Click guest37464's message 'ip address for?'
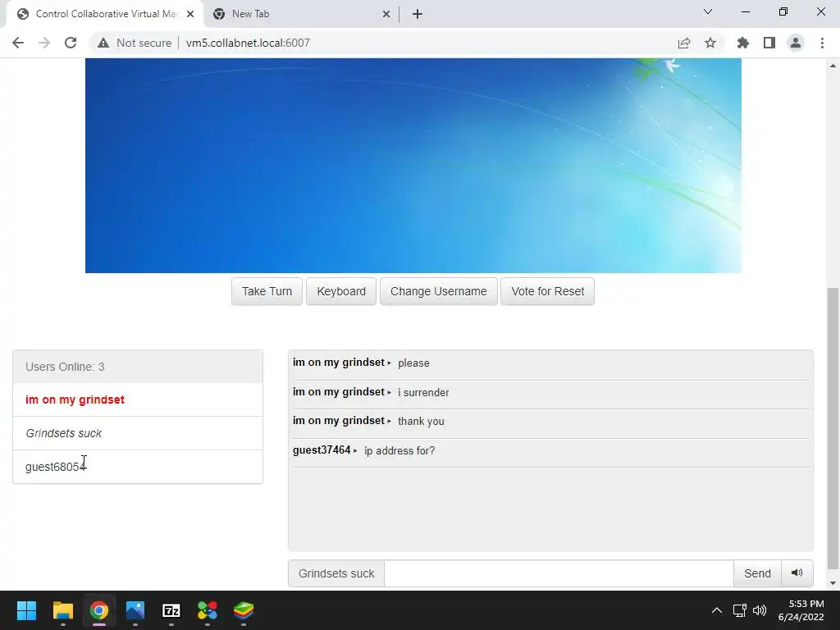This screenshot has width=840, height=630. 399,451
